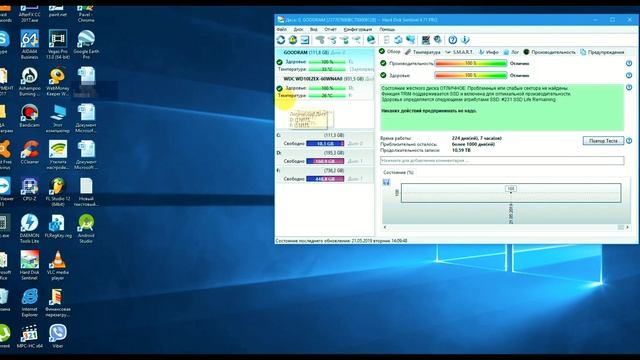Open FLRegKey.reg desktop file

[x=58, y=226]
